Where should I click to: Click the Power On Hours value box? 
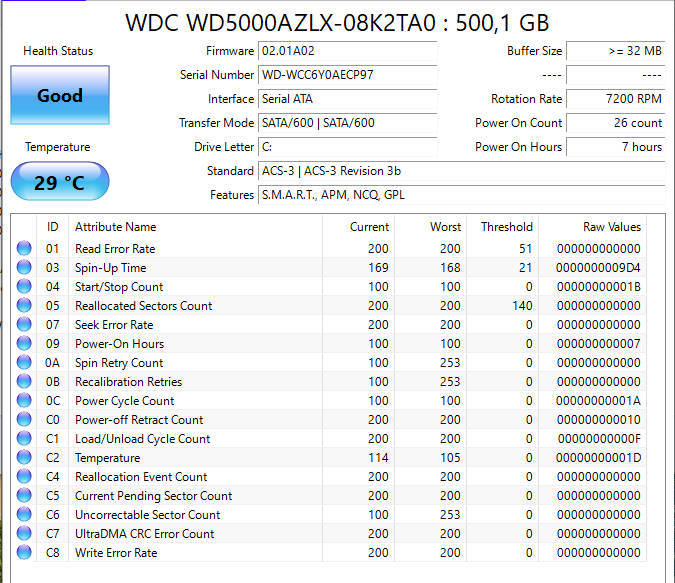(x=615, y=147)
